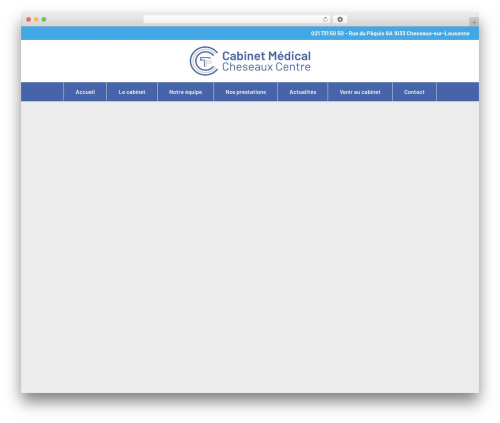The image size is (500, 423).
Task: Click the red close window button
Action: click(x=29, y=19)
